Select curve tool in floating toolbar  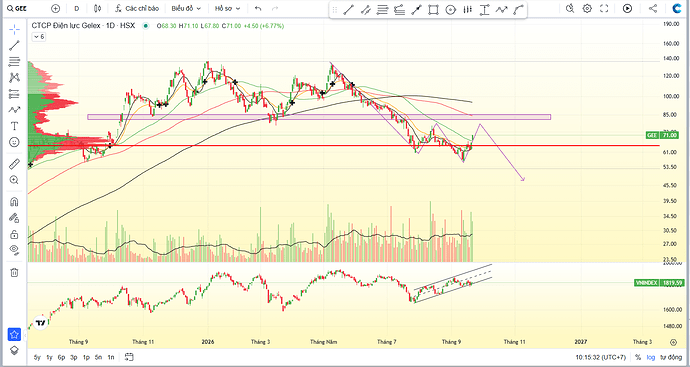[519, 10]
